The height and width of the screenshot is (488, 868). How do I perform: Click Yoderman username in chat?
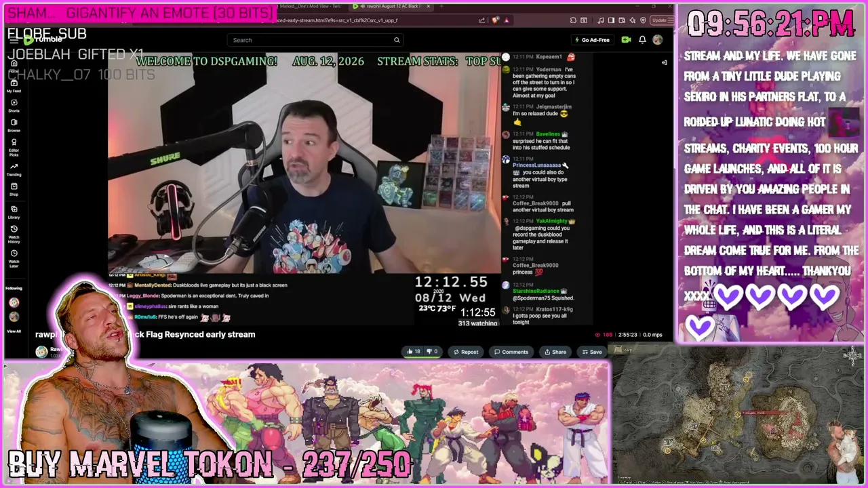point(549,69)
